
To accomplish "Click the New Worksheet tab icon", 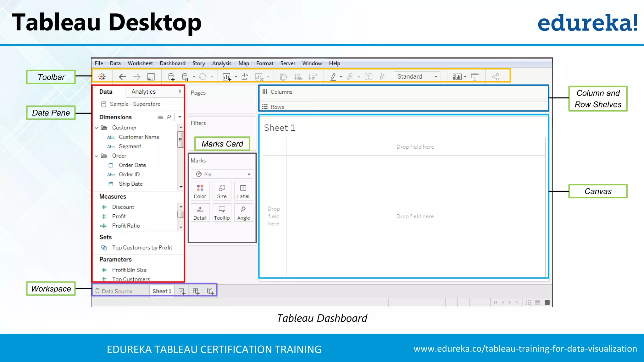I will click(182, 291).
